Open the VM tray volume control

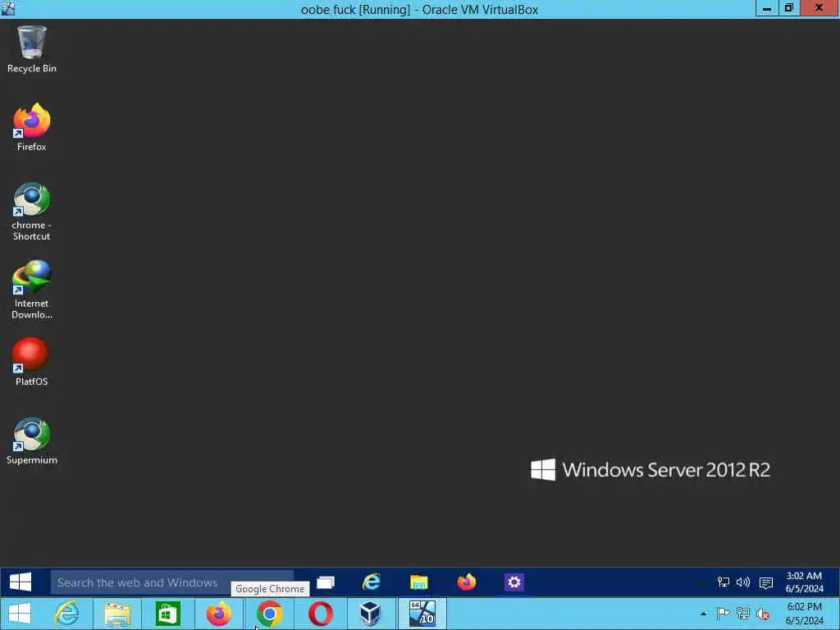[743, 582]
